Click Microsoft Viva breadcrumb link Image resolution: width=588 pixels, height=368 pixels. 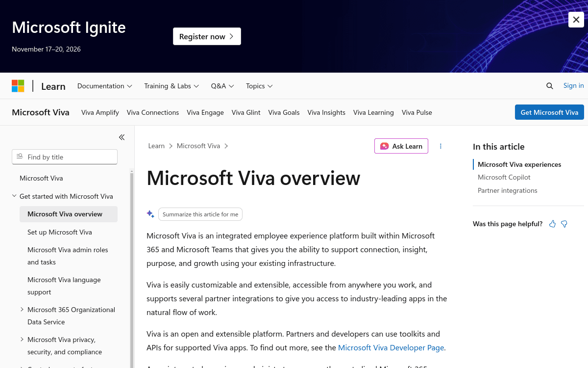(198, 146)
